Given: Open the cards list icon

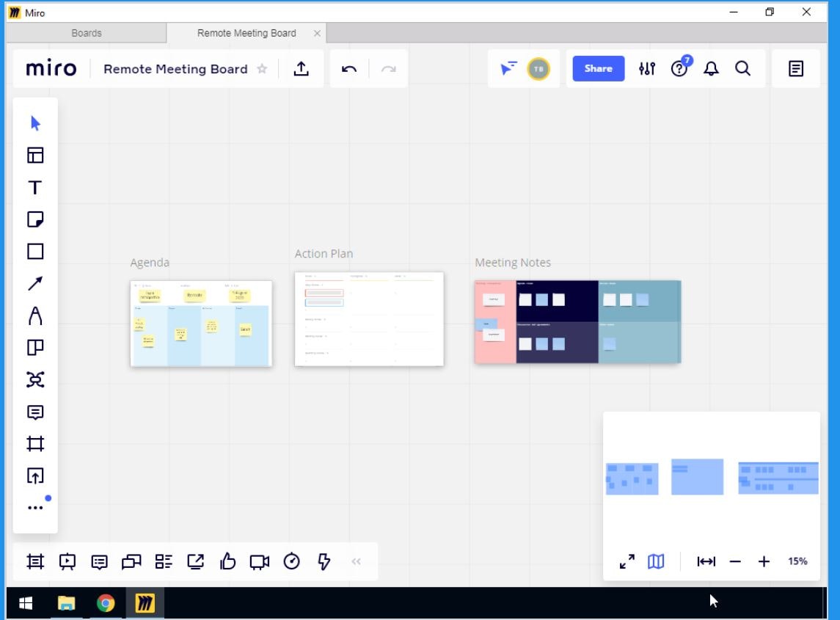Looking at the screenshot, I should pos(164,561).
